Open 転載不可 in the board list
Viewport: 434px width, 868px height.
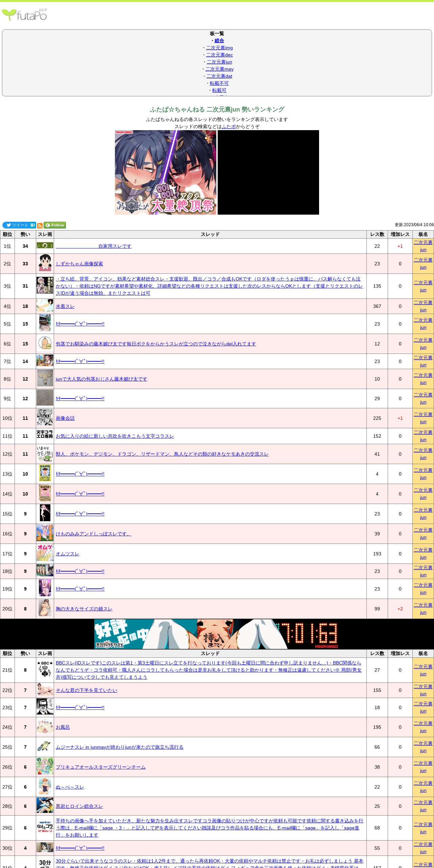[219, 83]
